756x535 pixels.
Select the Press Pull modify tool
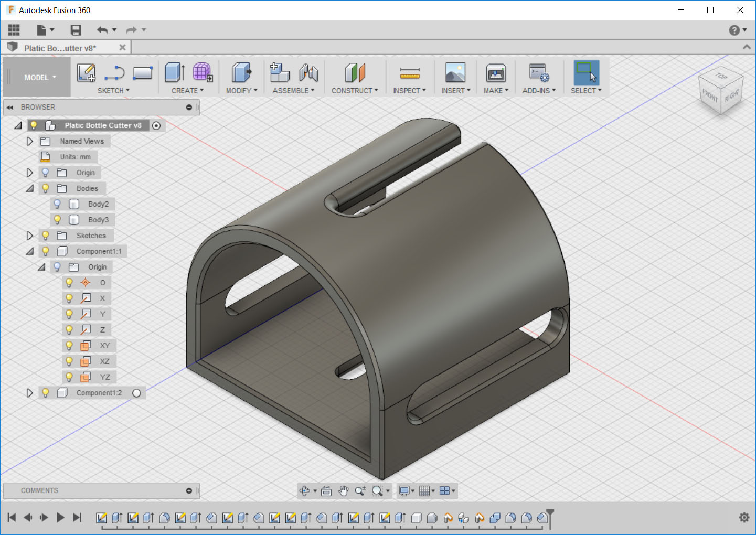point(241,72)
